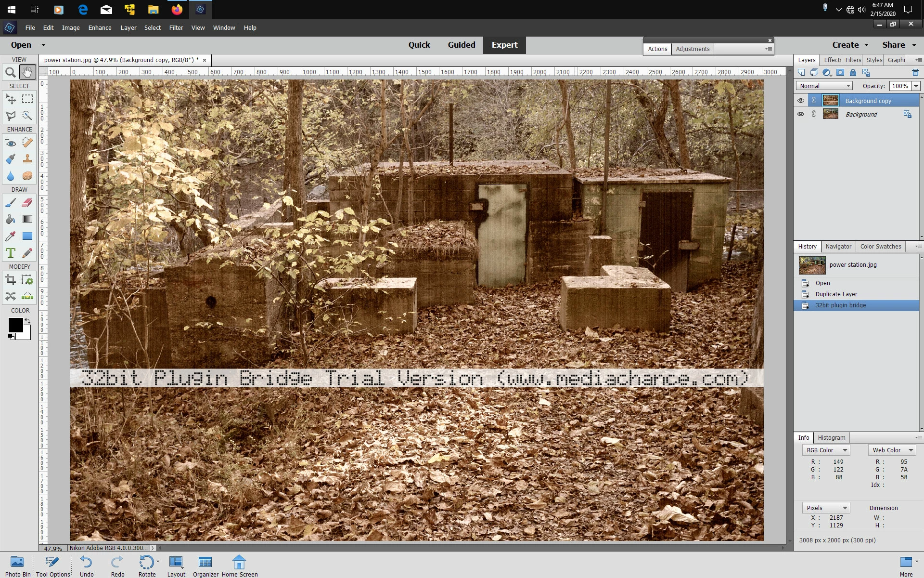Select the Crop tool
924x578 pixels.
10,280
